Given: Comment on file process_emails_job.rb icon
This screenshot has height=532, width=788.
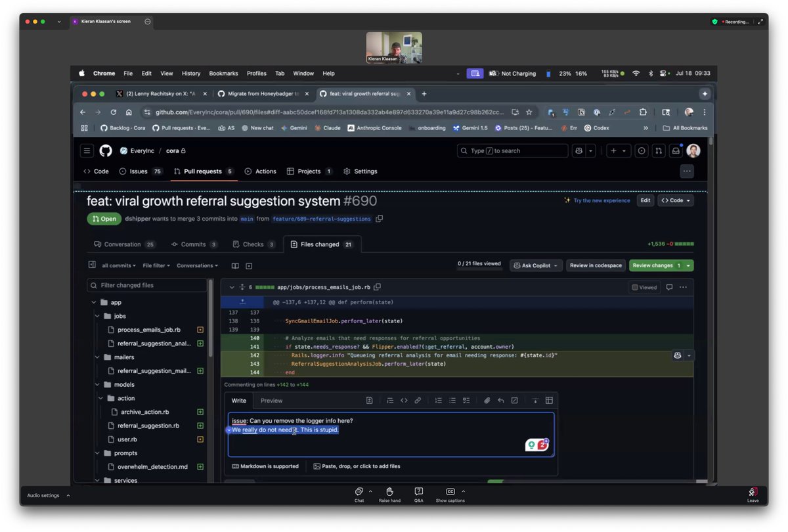Looking at the screenshot, I should coord(669,287).
